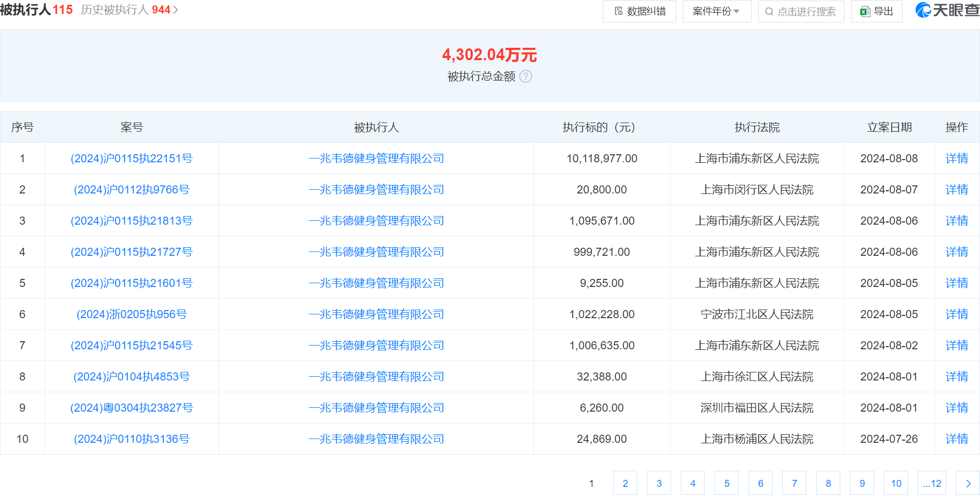This screenshot has height=496, width=980.
Task: Go to page 4
Action: point(693,483)
